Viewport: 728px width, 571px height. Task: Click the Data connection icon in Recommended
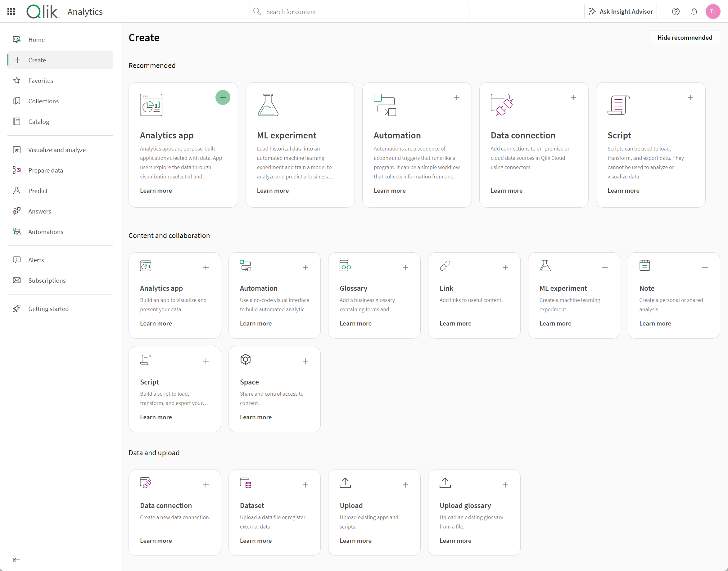(x=502, y=105)
